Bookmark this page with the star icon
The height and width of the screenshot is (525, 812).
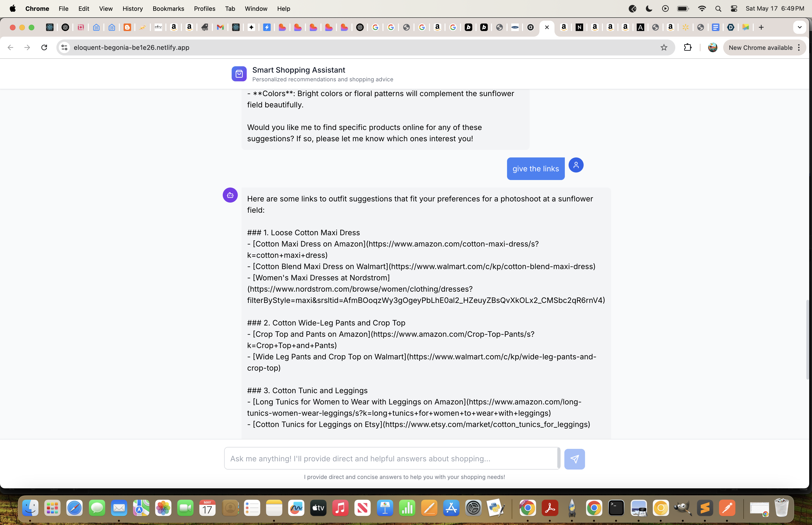click(664, 47)
